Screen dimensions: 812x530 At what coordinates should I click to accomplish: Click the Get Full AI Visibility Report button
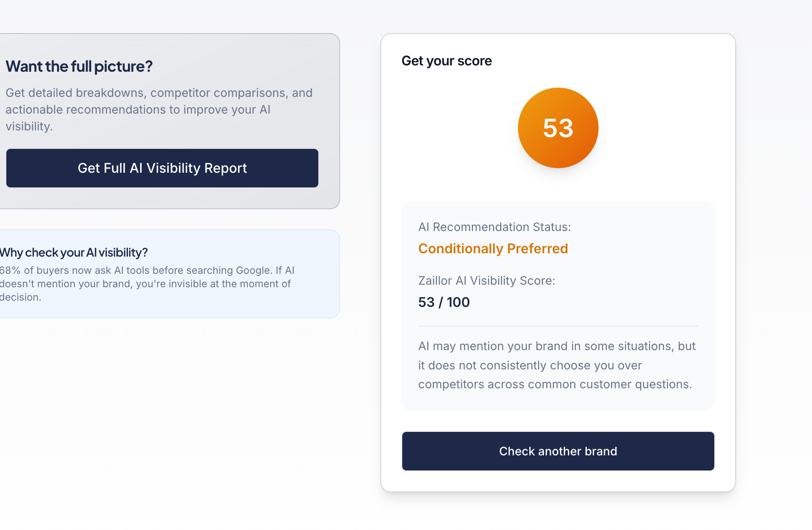pyautogui.click(x=162, y=168)
